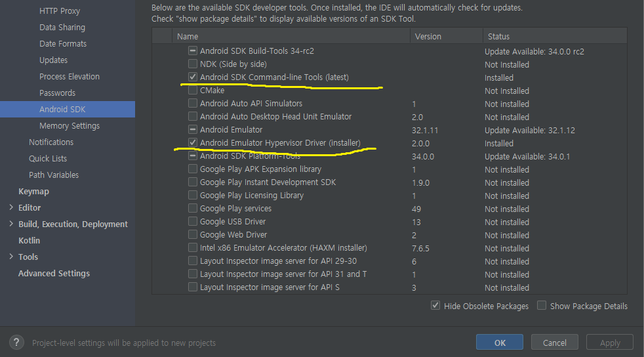
Task: Open Memory Settings page
Action: click(x=70, y=126)
